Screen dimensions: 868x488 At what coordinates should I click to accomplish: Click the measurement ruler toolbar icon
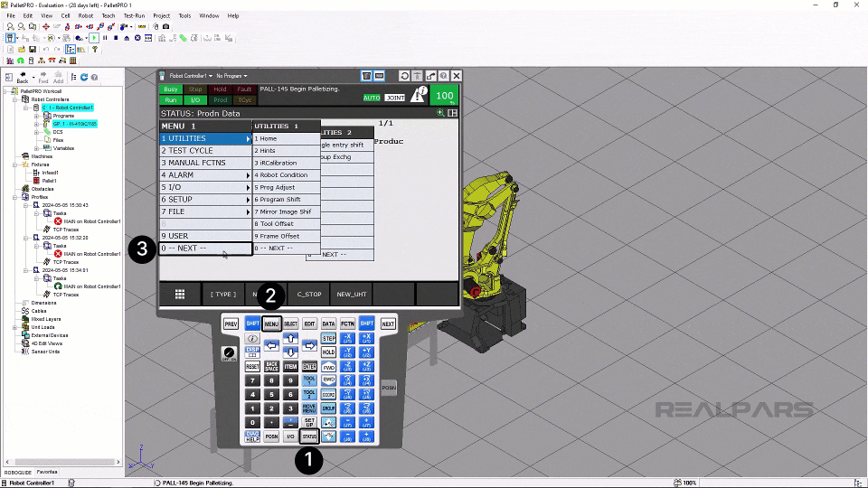(142, 26)
